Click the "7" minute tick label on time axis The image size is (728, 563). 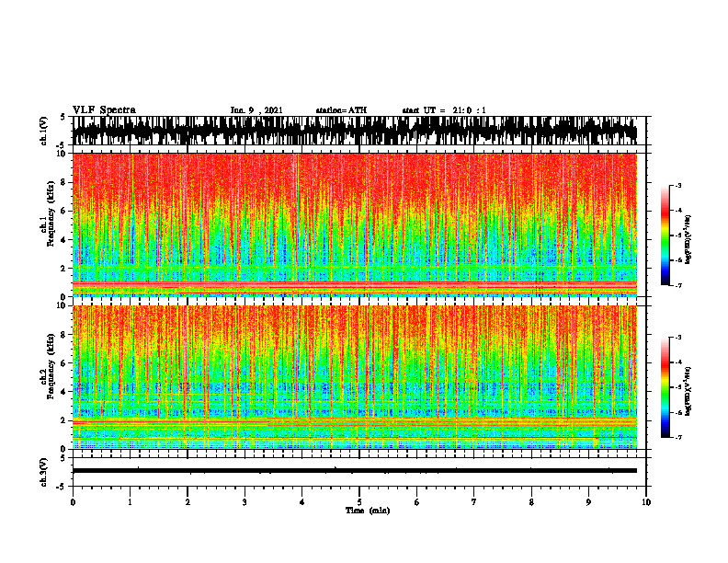(x=474, y=502)
